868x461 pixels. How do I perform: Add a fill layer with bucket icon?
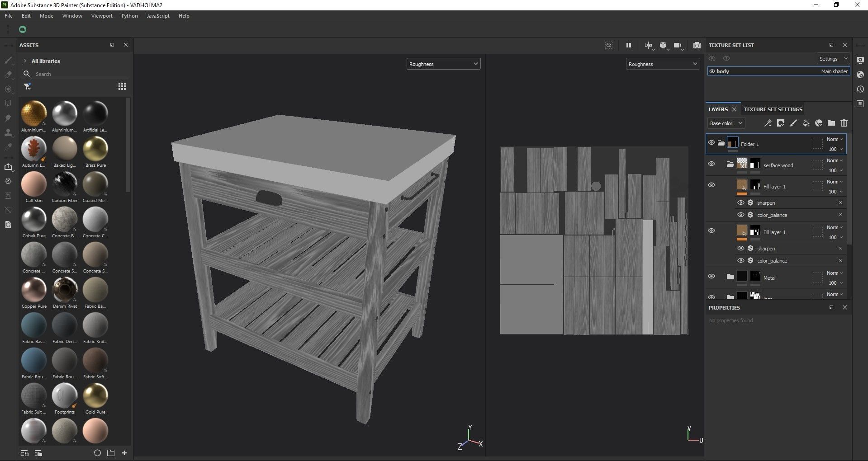click(x=806, y=123)
